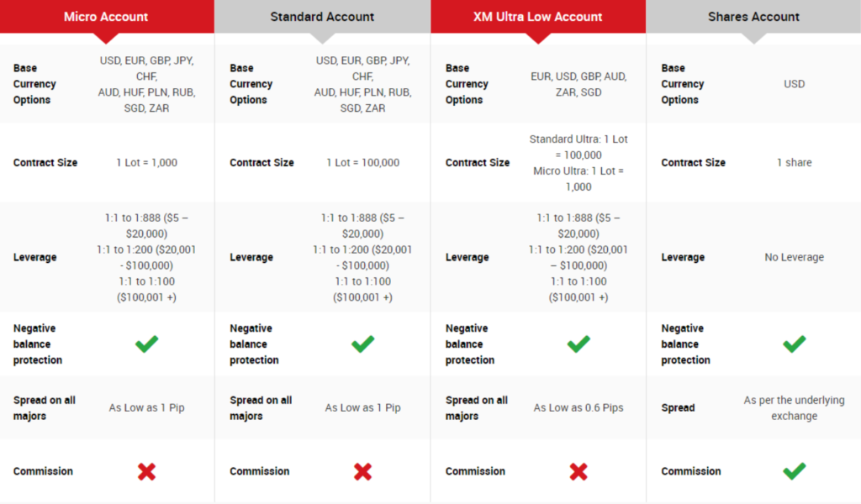This screenshot has width=861, height=504.
Task: Open the XM Ultra Low Account header
Action: click(x=538, y=17)
